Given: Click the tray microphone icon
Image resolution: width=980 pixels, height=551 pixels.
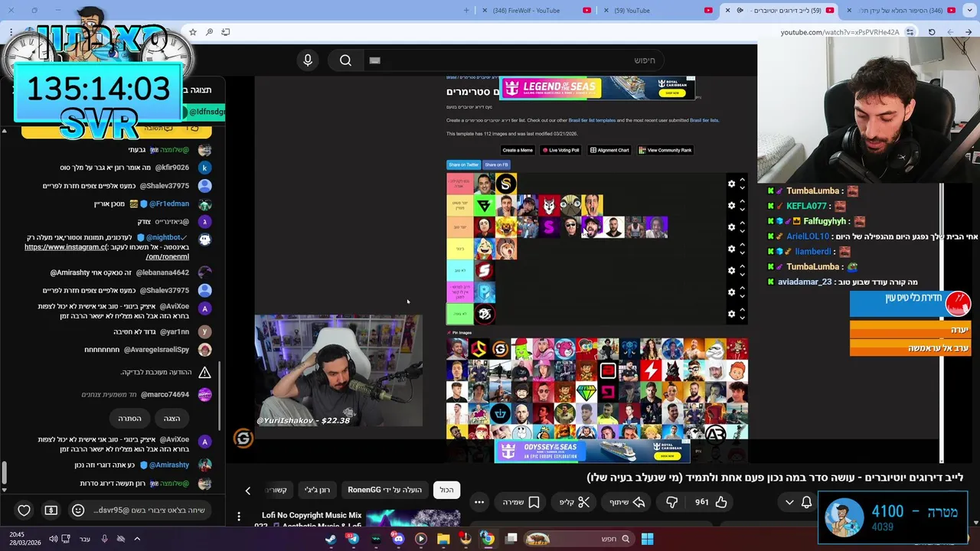Looking at the screenshot, I should [104, 539].
